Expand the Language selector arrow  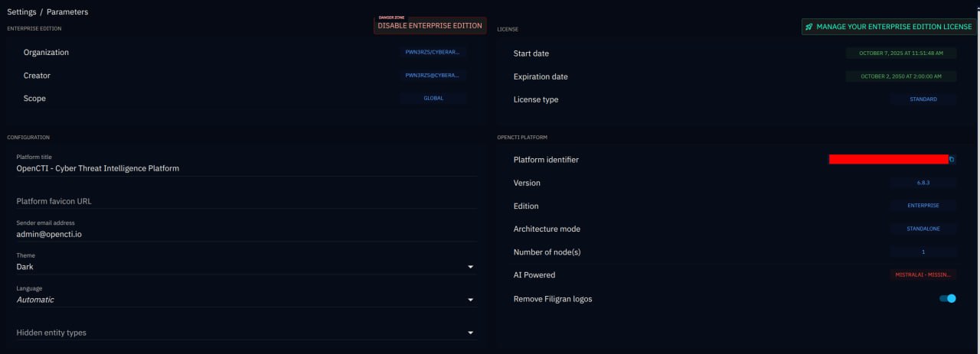coord(471,300)
